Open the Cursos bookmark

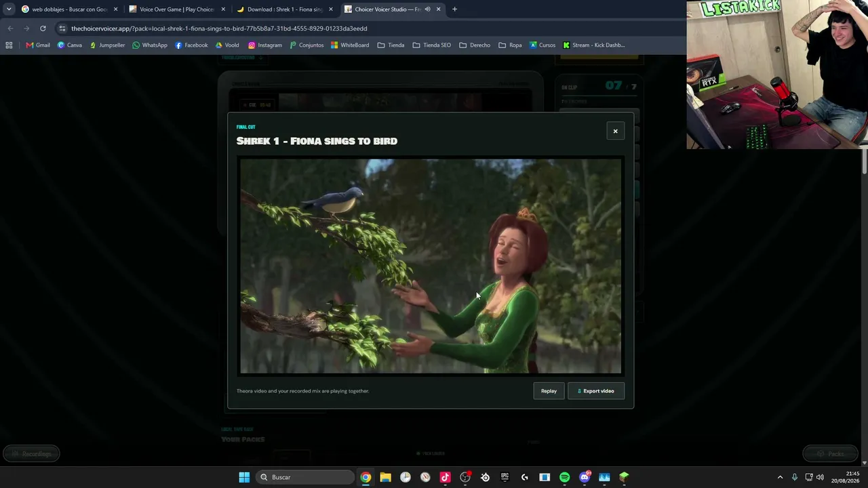(542, 45)
